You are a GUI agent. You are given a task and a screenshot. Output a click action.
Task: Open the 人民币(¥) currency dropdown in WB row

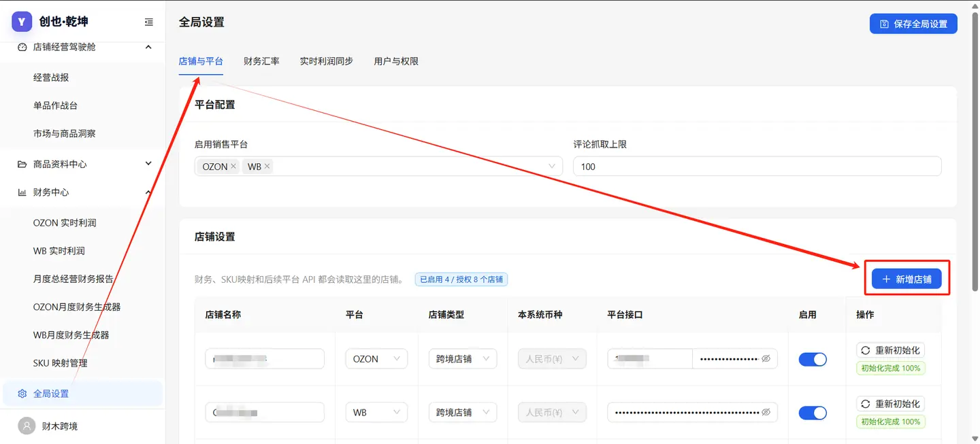pyautogui.click(x=552, y=413)
